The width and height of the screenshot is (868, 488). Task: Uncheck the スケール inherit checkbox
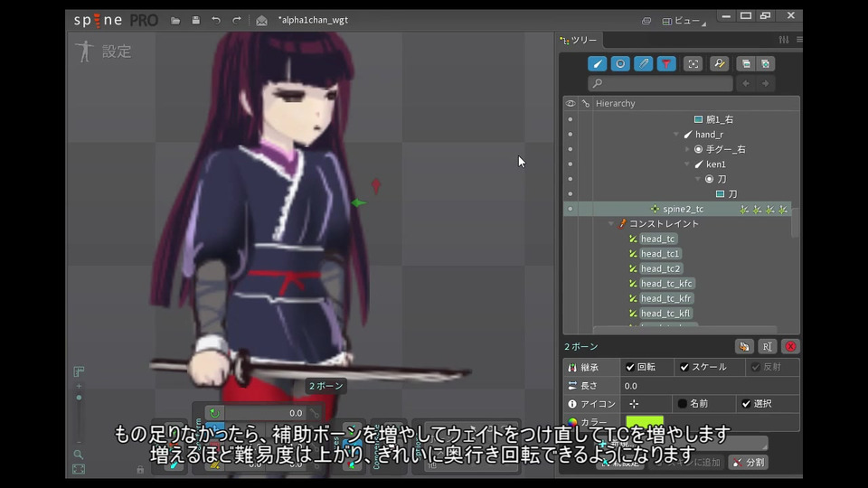click(684, 368)
